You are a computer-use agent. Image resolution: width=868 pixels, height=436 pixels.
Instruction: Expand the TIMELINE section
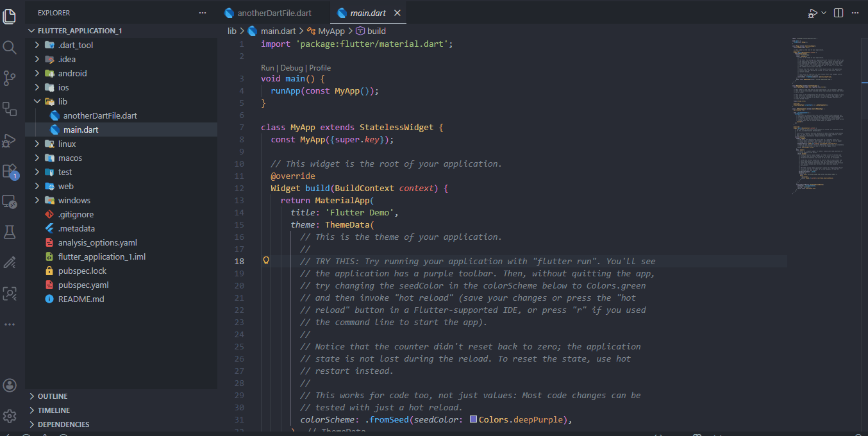(x=121, y=410)
